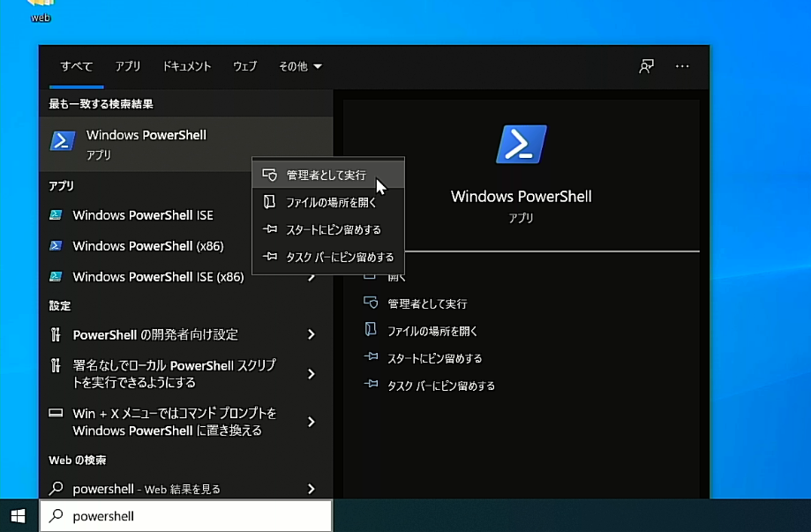
Task: Click the Windows PowerShell ISE (x86) icon
Action: pyautogui.click(x=56, y=277)
